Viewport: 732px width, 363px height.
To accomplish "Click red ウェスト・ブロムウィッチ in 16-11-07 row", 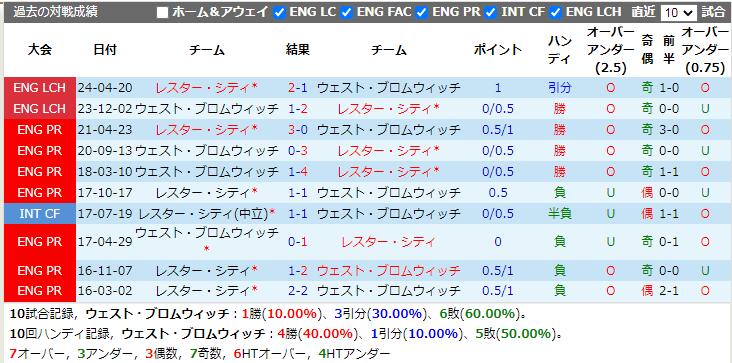I will pos(389,271).
